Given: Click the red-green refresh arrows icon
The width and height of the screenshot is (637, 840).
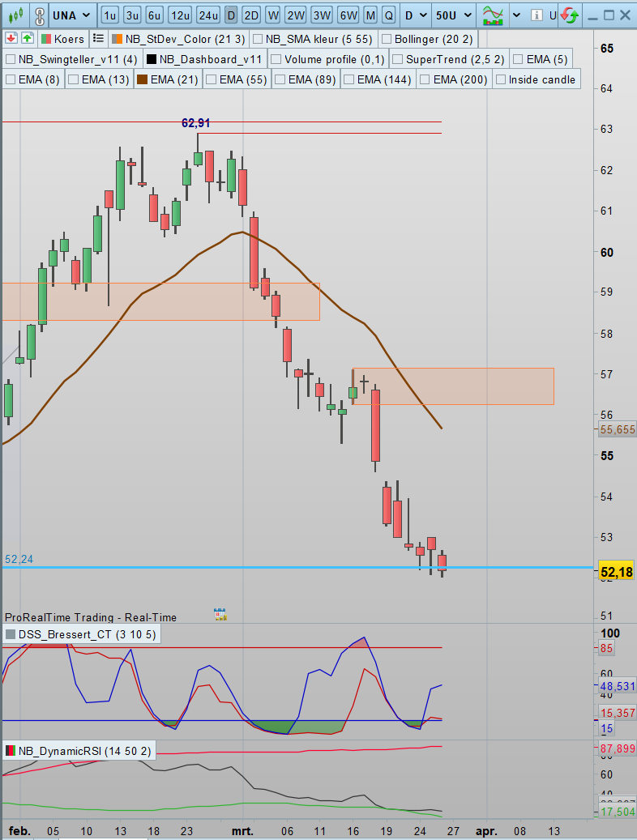Looking at the screenshot, I should tap(570, 15).
